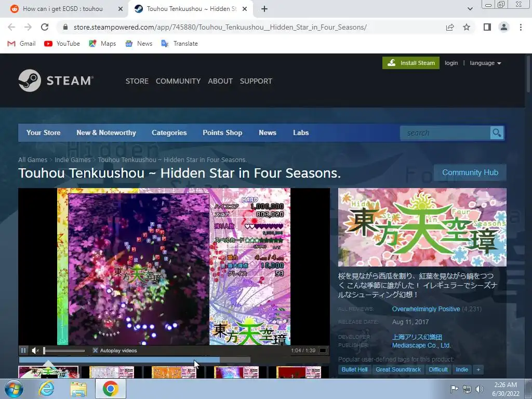Viewport: 532px width, 399px height.
Task: Open the News bookmark
Action: coord(139,44)
